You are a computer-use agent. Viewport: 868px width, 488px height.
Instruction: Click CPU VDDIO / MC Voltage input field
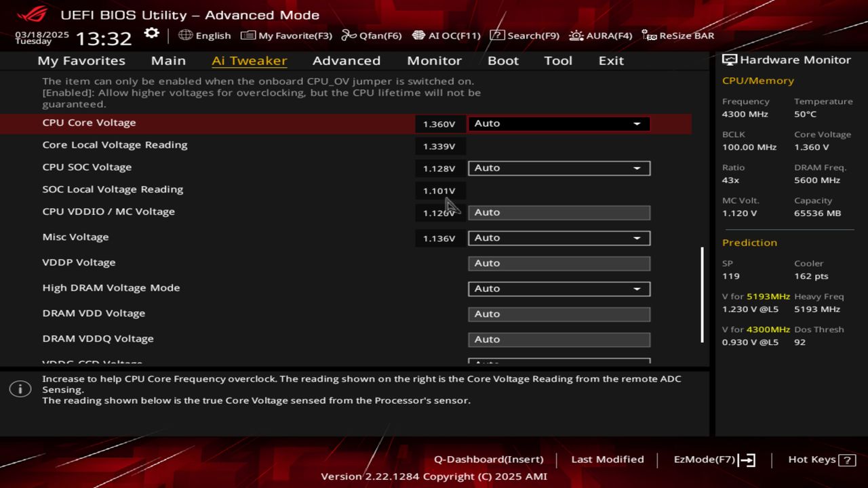point(559,213)
